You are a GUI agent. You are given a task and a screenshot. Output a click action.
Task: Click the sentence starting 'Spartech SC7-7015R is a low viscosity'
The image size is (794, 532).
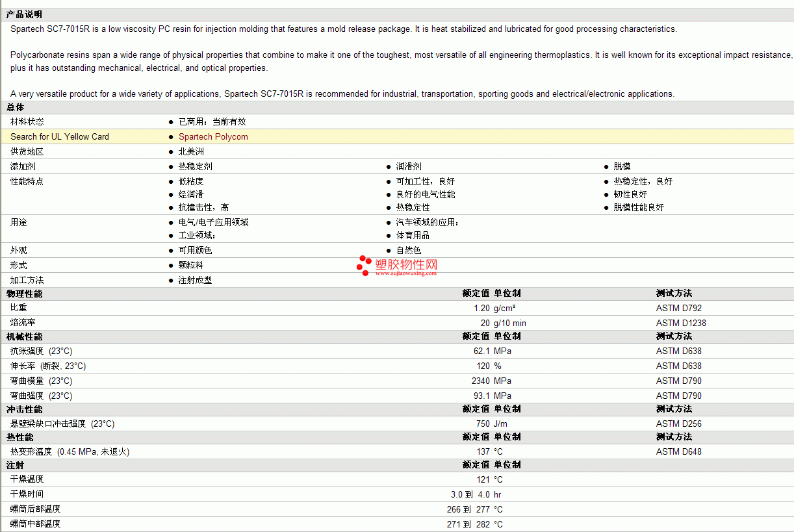click(344, 29)
